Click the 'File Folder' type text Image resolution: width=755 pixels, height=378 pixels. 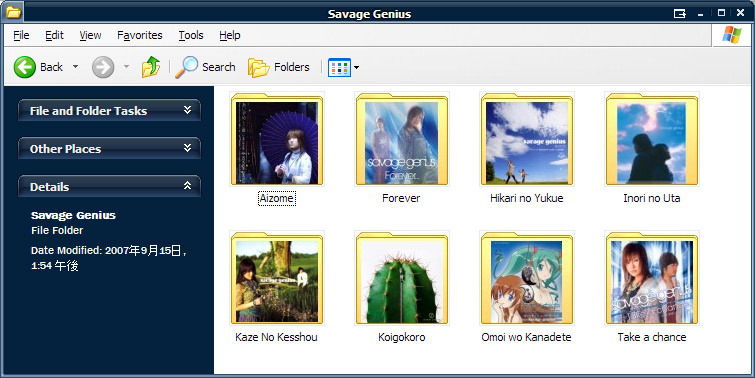(x=57, y=231)
